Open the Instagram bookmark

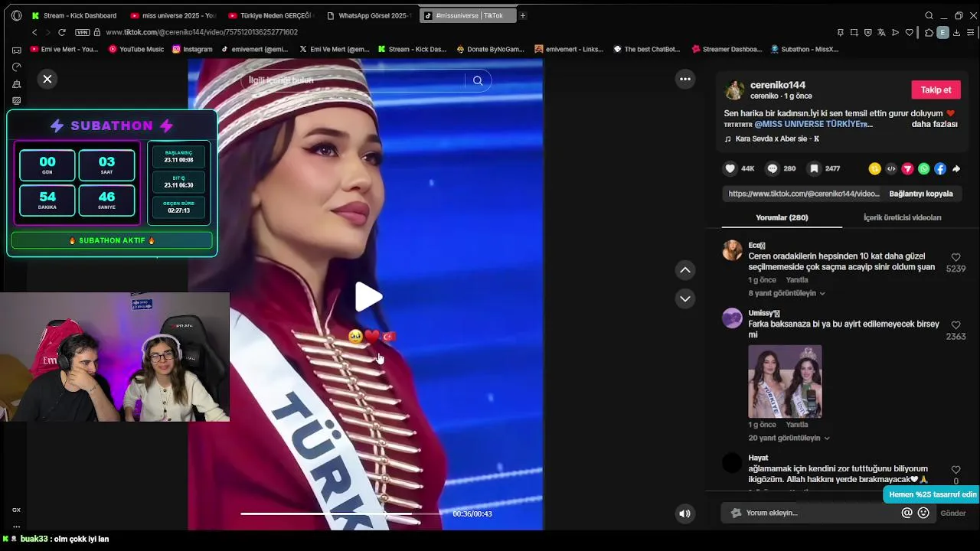click(x=192, y=49)
